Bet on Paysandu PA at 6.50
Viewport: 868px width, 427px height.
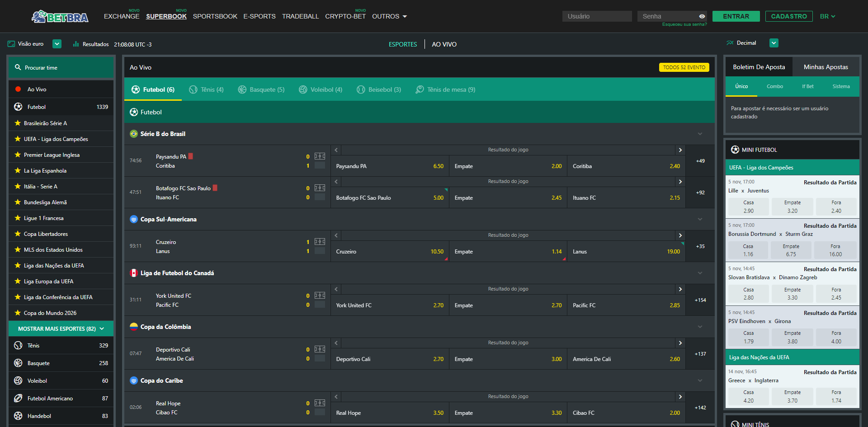click(390, 166)
